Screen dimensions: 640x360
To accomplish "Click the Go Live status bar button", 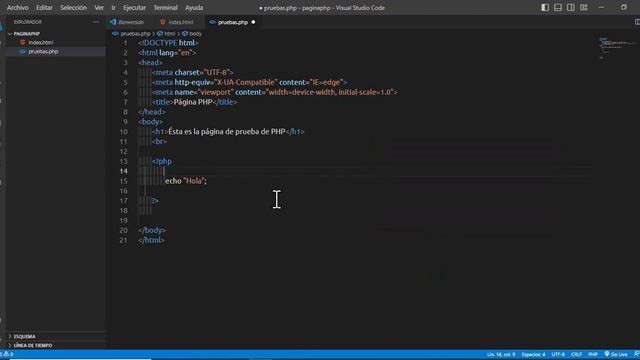I will (616, 354).
